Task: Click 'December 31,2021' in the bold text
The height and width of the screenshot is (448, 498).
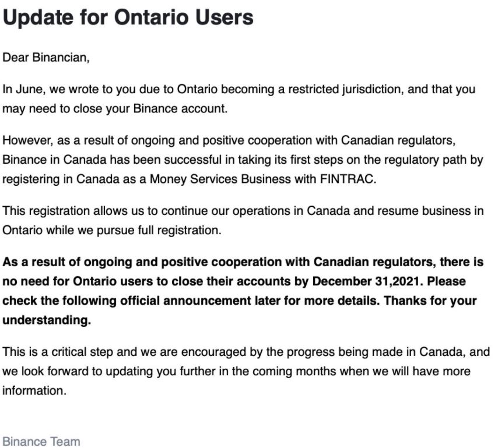Action: point(368,281)
